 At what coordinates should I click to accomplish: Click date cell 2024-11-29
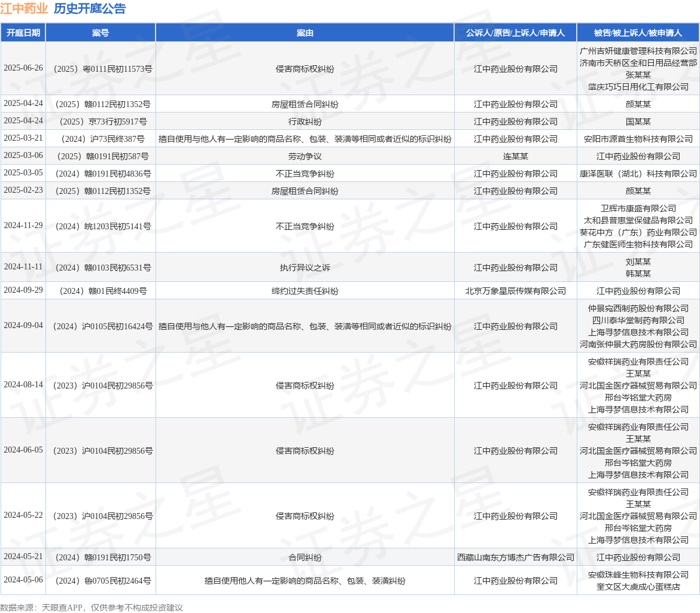click(x=23, y=226)
